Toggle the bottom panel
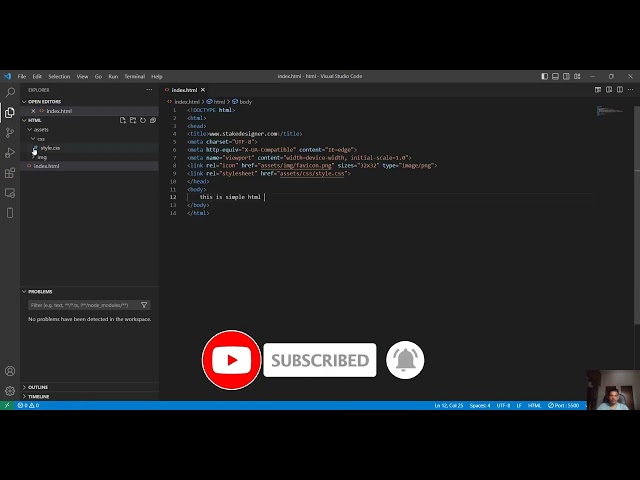 click(556, 76)
